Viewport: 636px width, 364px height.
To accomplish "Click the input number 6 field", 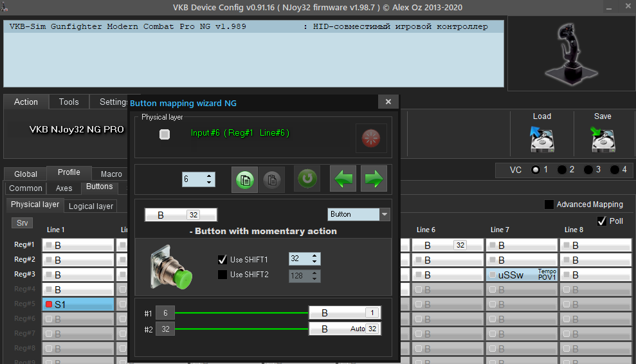I will (x=193, y=179).
